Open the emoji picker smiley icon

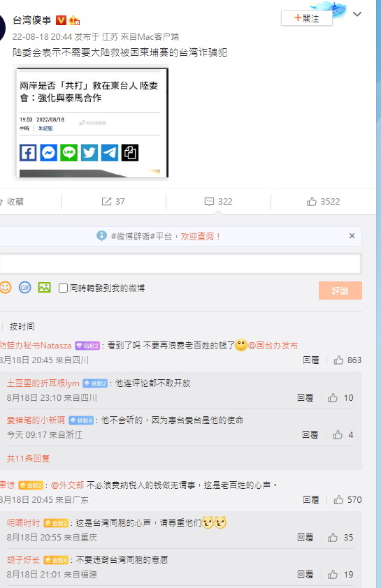pos(6,288)
